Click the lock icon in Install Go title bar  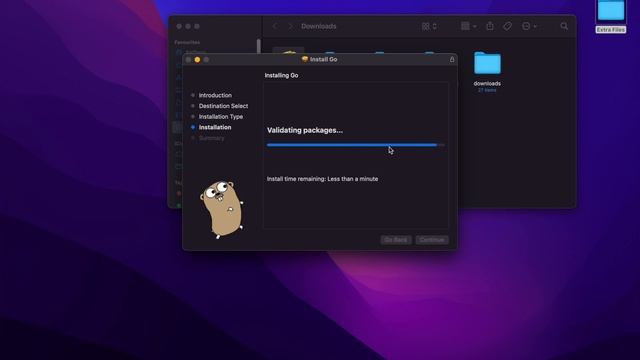(452, 60)
